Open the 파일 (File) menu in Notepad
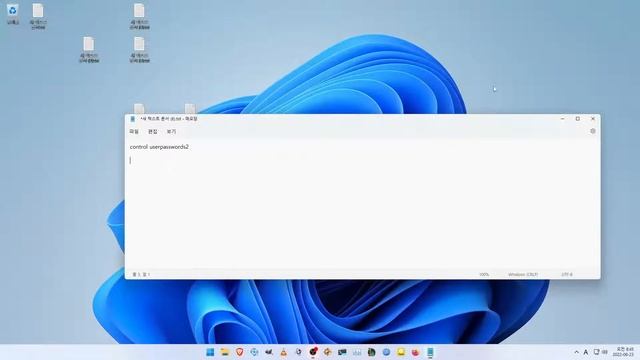 coord(134,131)
